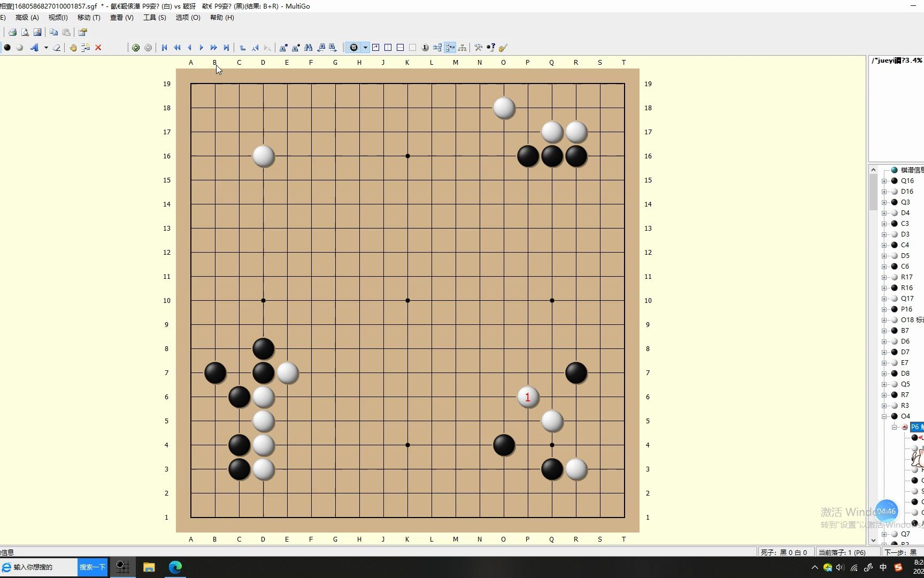
Task: Expand the Q16 node in game tree
Action: click(x=884, y=181)
